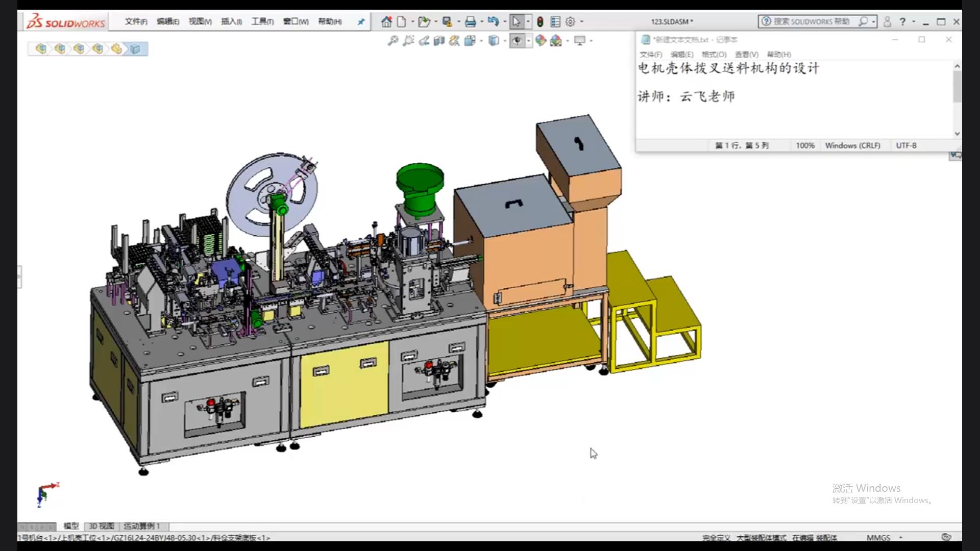Undo the last action with the Undo icon
This screenshot has width=980, height=551.
click(493, 21)
